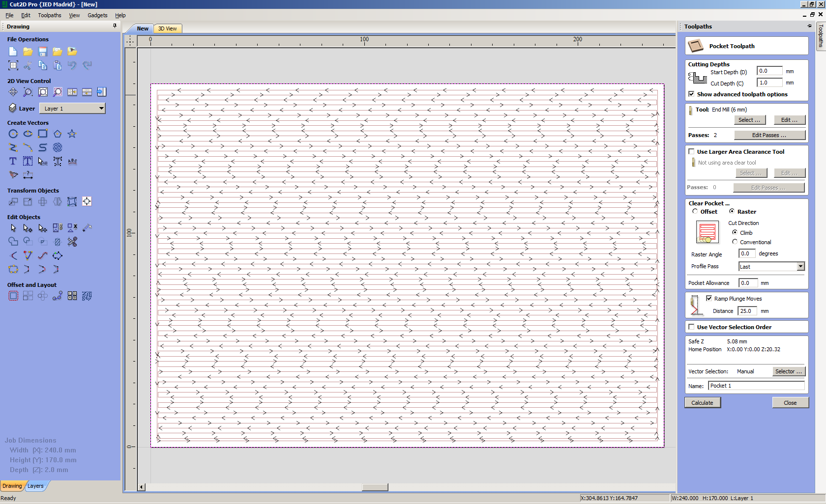The width and height of the screenshot is (826, 504).
Task: Uncheck Show advanced toolpath options
Action: 692,94
